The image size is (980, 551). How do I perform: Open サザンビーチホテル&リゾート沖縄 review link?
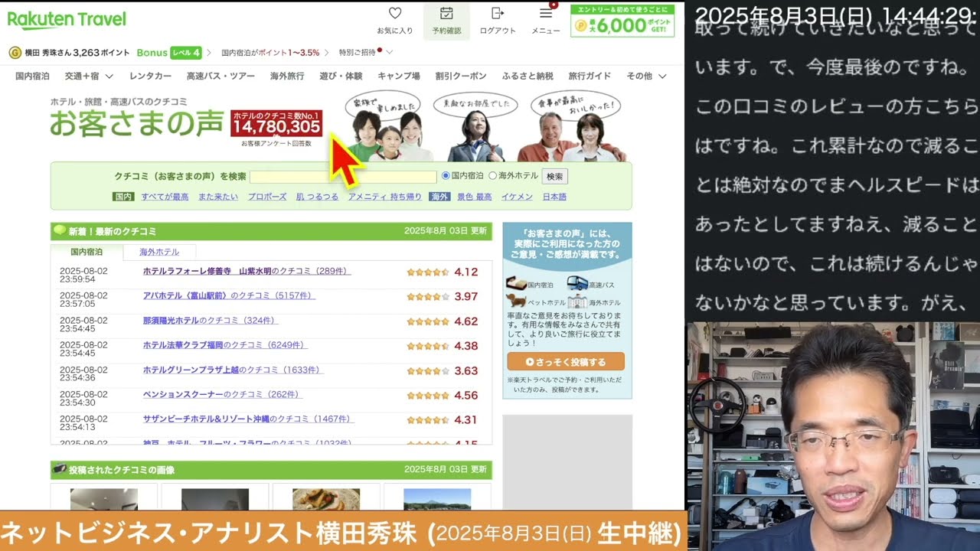click(x=248, y=419)
